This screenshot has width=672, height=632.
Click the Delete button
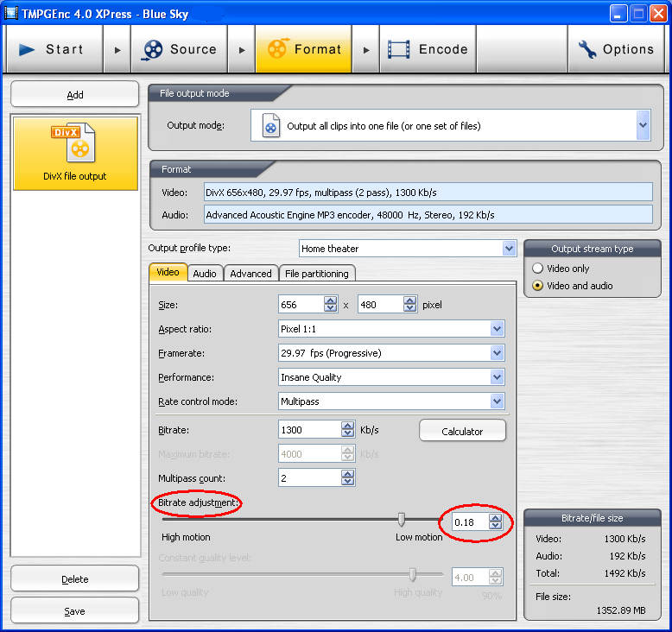(x=75, y=579)
